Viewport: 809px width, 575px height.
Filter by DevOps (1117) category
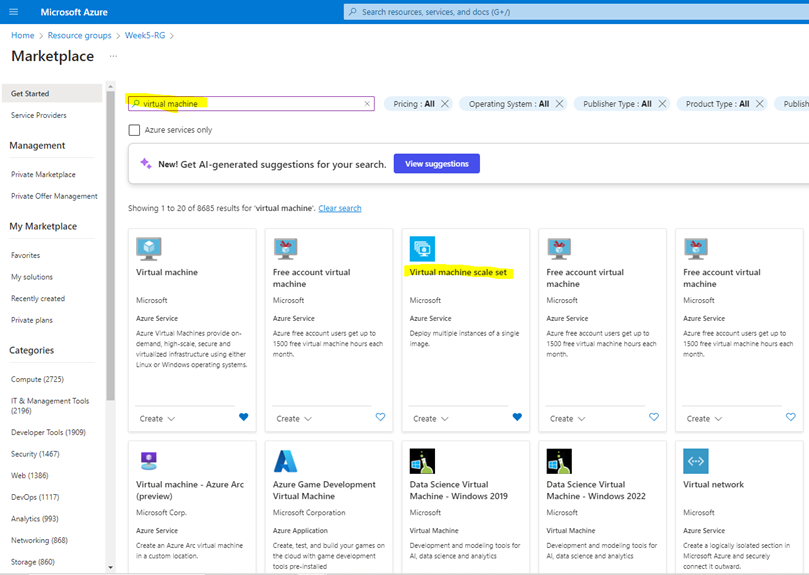[x=35, y=497]
